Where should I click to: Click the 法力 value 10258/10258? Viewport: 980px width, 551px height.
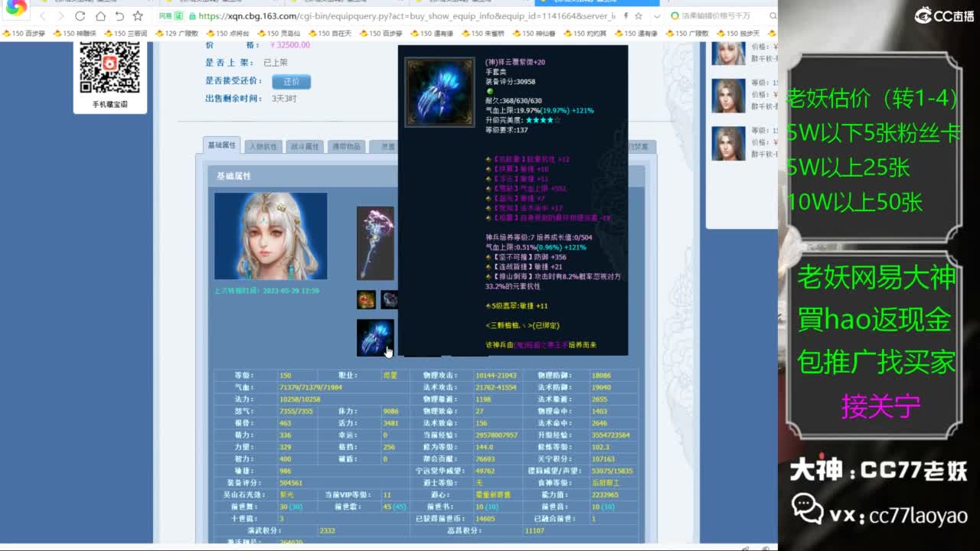click(x=299, y=399)
